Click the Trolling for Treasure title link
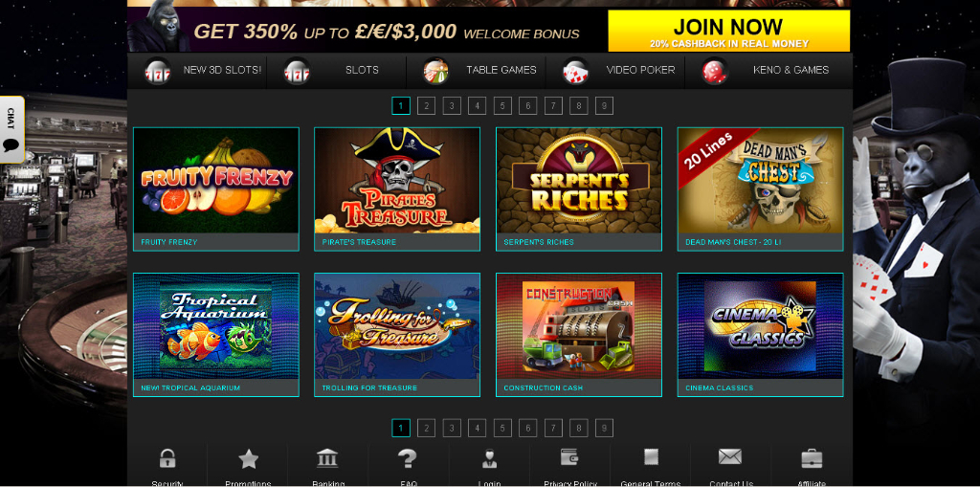Viewport: 980px width, 487px height. coord(369,388)
